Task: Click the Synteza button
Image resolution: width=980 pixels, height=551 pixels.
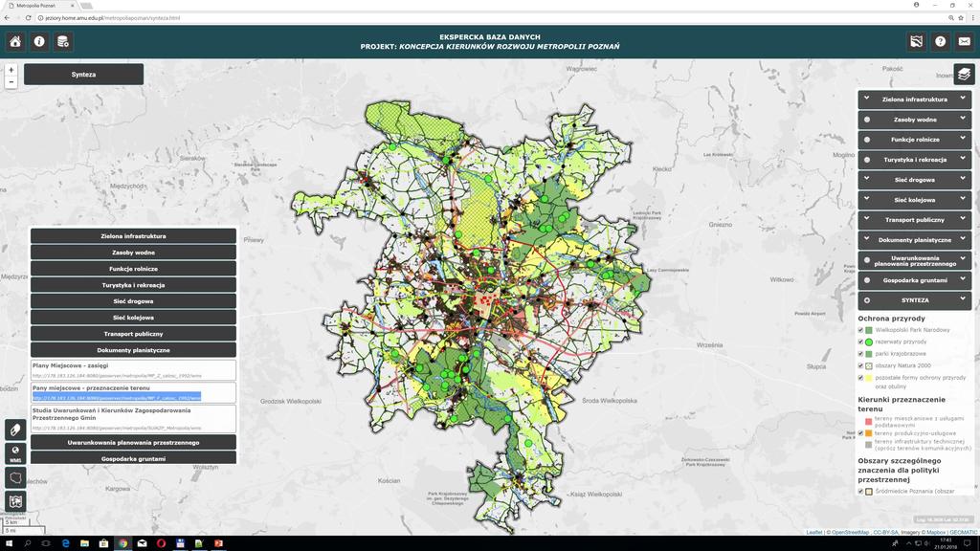Action: tap(84, 75)
